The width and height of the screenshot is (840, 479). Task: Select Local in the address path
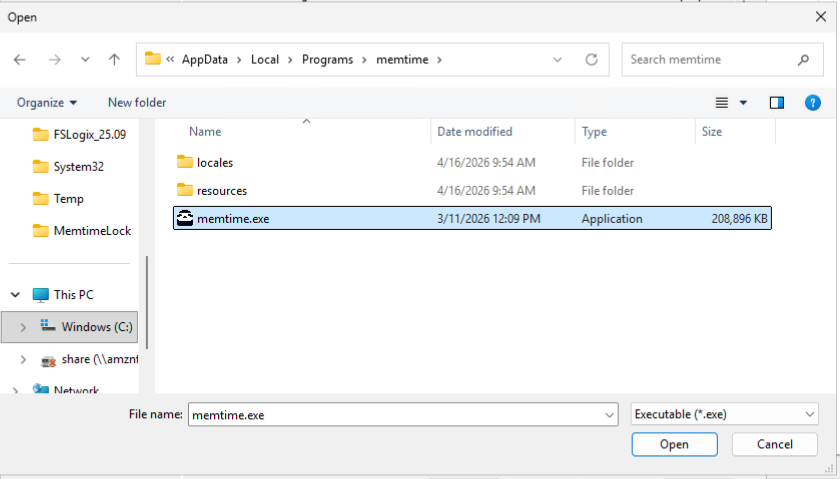click(265, 59)
